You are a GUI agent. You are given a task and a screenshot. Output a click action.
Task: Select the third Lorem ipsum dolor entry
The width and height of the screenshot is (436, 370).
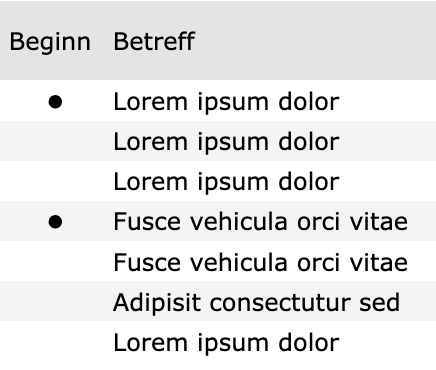pos(226,182)
